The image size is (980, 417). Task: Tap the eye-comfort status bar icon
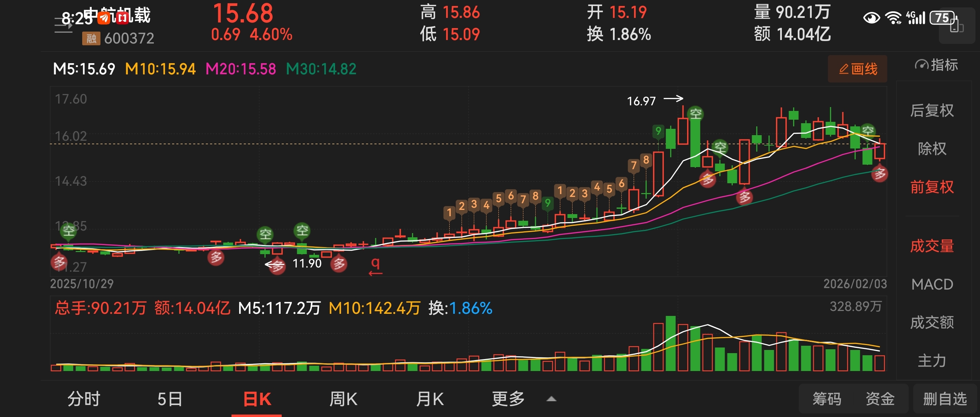(x=871, y=18)
